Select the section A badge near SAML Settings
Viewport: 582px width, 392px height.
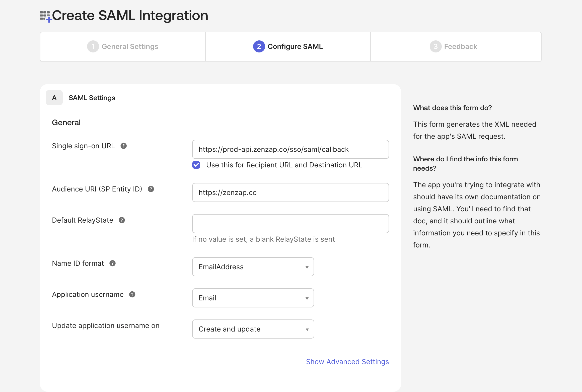pyautogui.click(x=54, y=98)
